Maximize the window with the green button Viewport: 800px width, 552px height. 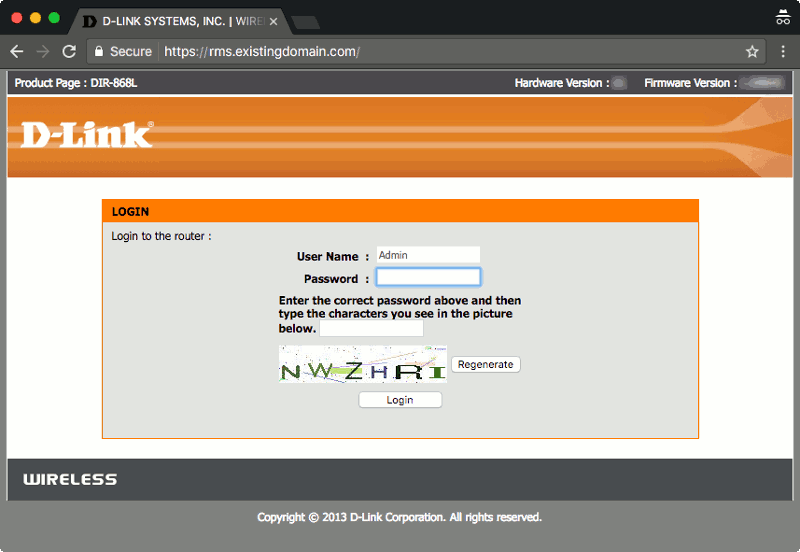pos(54,18)
